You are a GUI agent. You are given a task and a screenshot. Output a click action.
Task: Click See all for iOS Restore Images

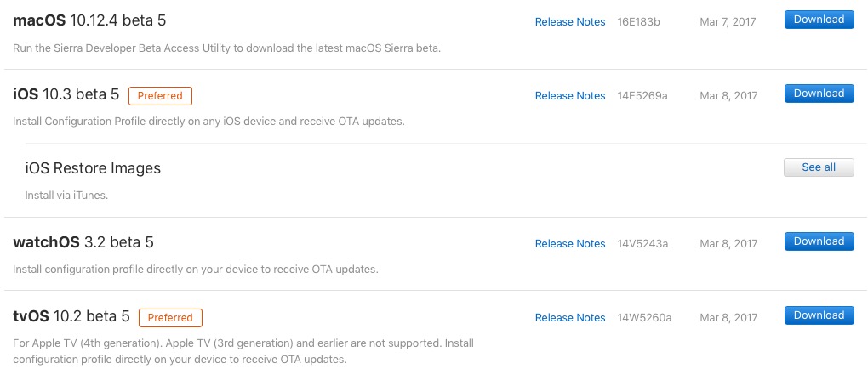(x=819, y=167)
